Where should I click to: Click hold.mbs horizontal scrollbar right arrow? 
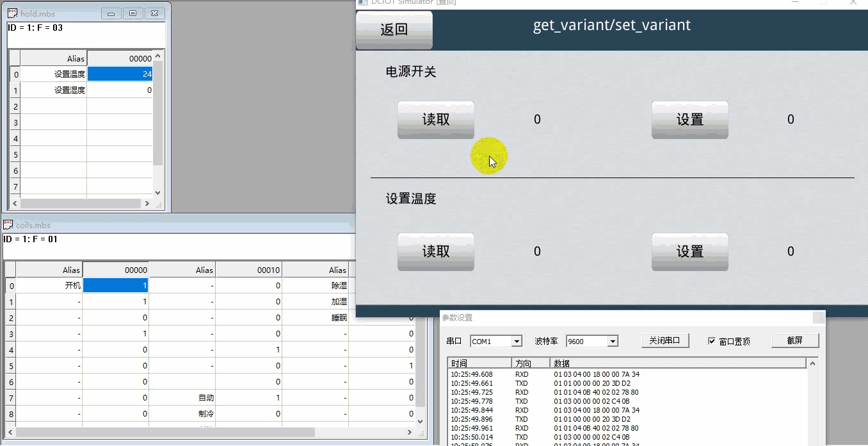tap(147, 203)
